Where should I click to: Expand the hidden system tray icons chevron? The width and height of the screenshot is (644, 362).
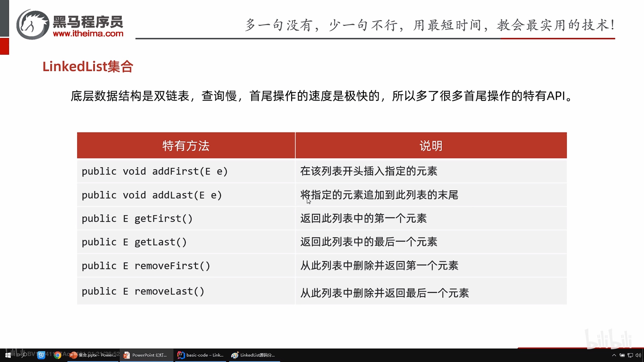(614, 355)
